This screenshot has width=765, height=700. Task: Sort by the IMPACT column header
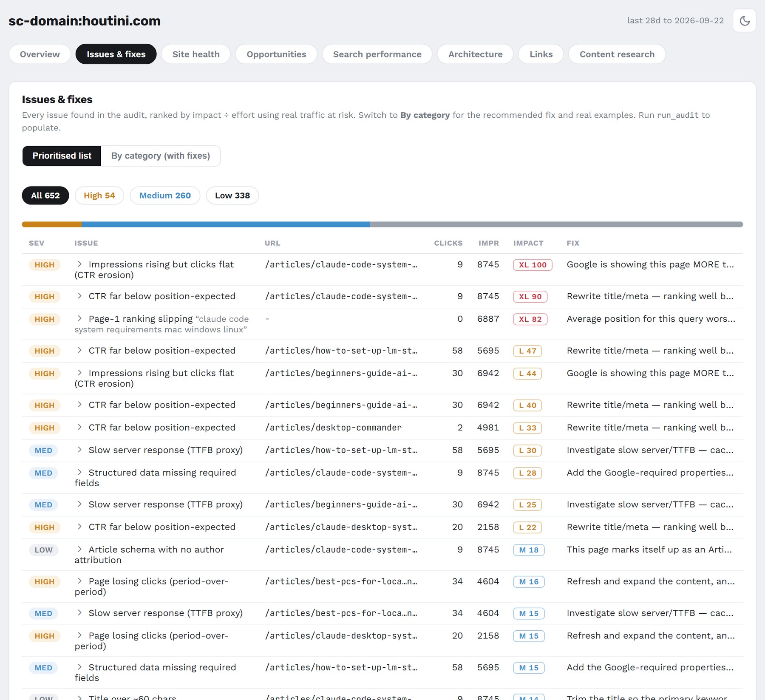coord(528,243)
